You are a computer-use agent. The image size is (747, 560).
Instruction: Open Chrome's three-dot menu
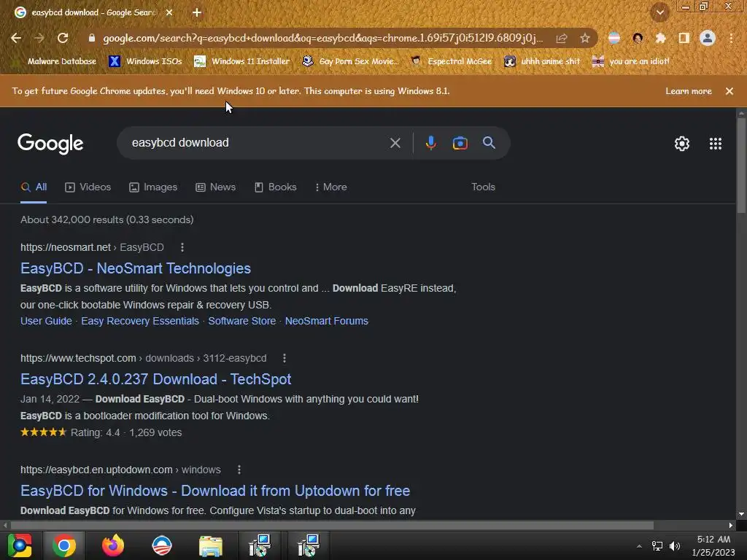pos(731,38)
